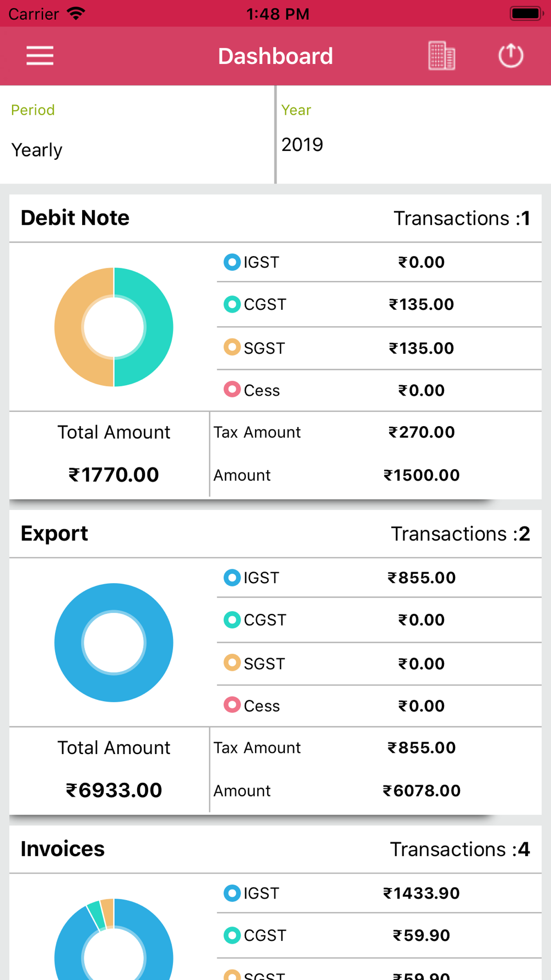Tap the company building icon

(441, 56)
